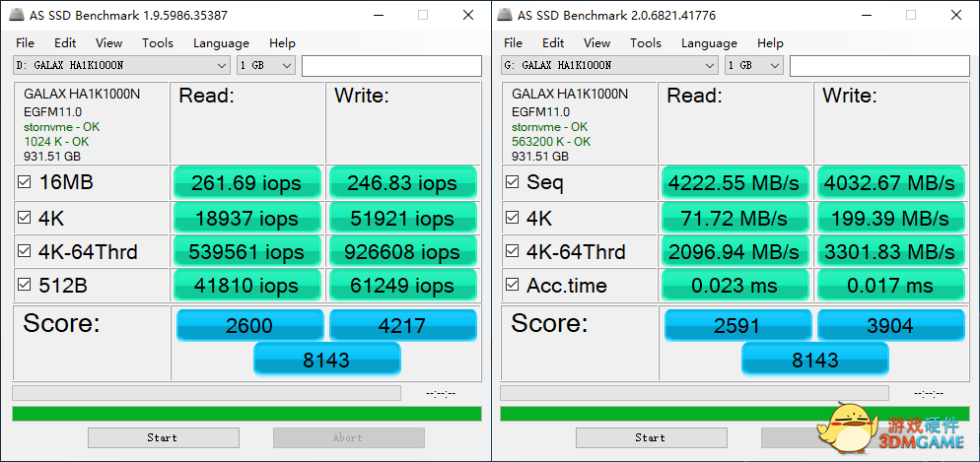
Task: Click the empty text field in right window
Action: [880, 66]
